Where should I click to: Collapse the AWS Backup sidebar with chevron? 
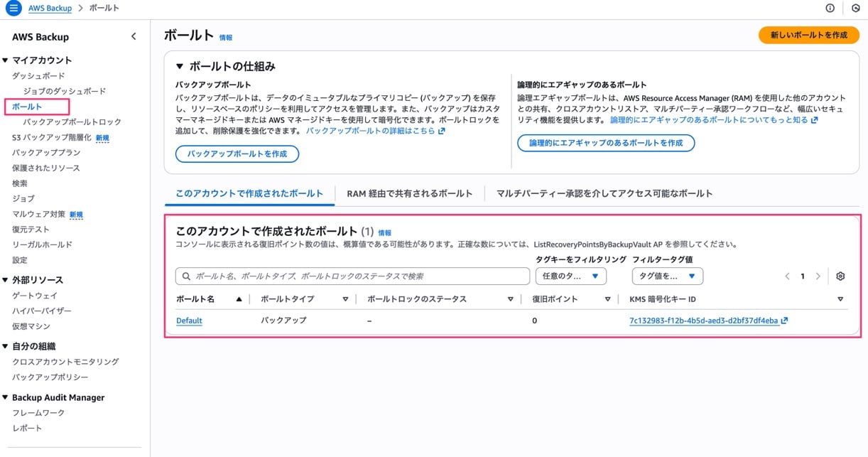tap(134, 36)
